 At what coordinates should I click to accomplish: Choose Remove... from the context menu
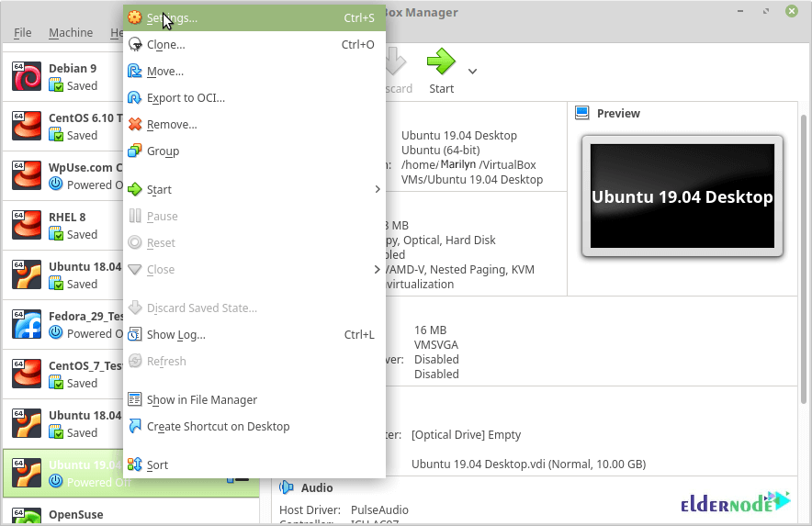pyautogui.click(x=254, y=124)
